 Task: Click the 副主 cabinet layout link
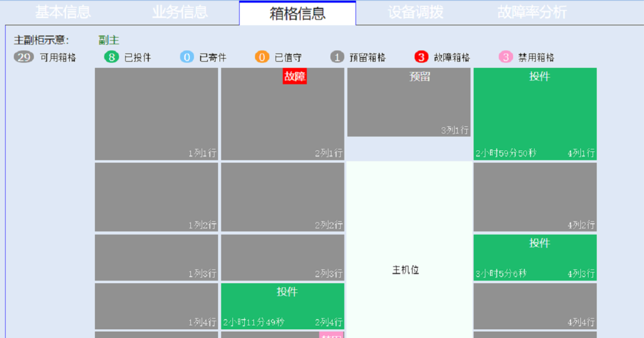point(109,40)
